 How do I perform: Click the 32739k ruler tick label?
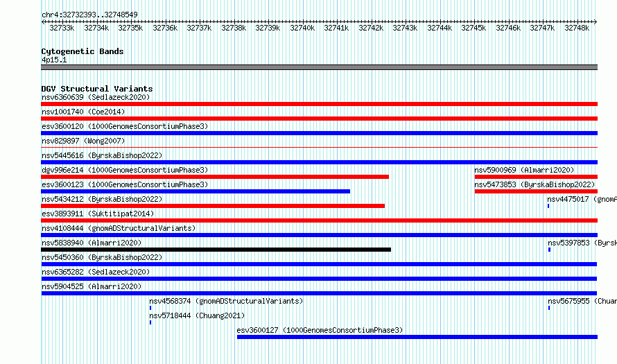coord(268,28)
